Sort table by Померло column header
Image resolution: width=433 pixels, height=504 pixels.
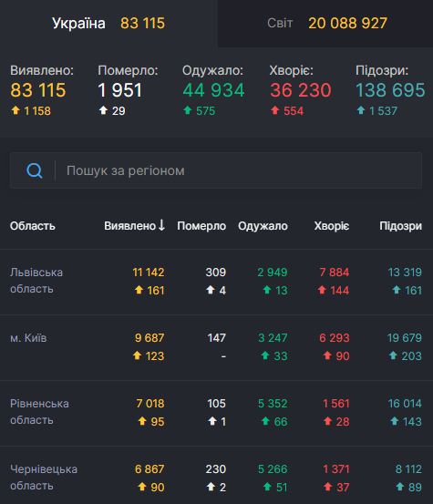coord(201,226)
